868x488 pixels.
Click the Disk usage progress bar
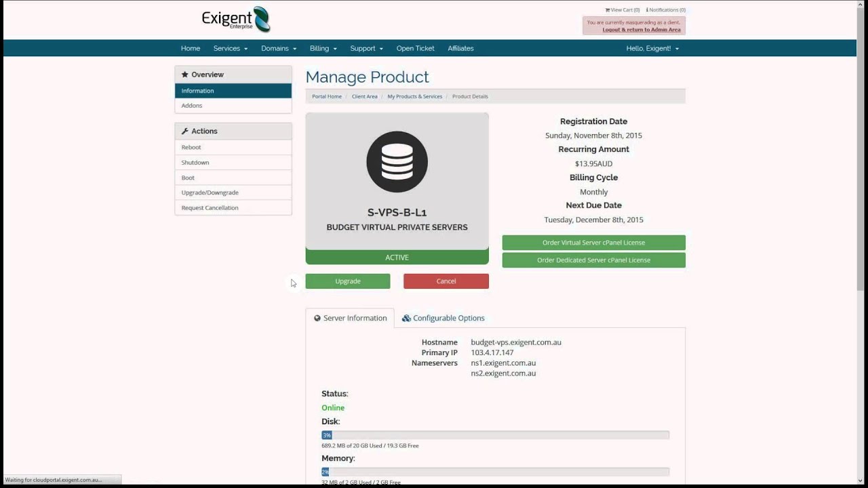pyautogui.click(x=495, y=435)
